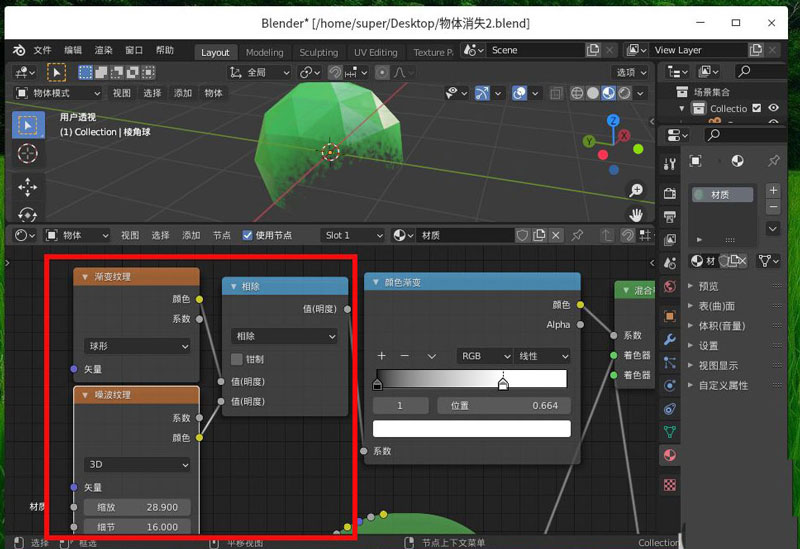Open the 球形 gradient type dropdown
Screen dimensions: 800x549
point(137,346)
